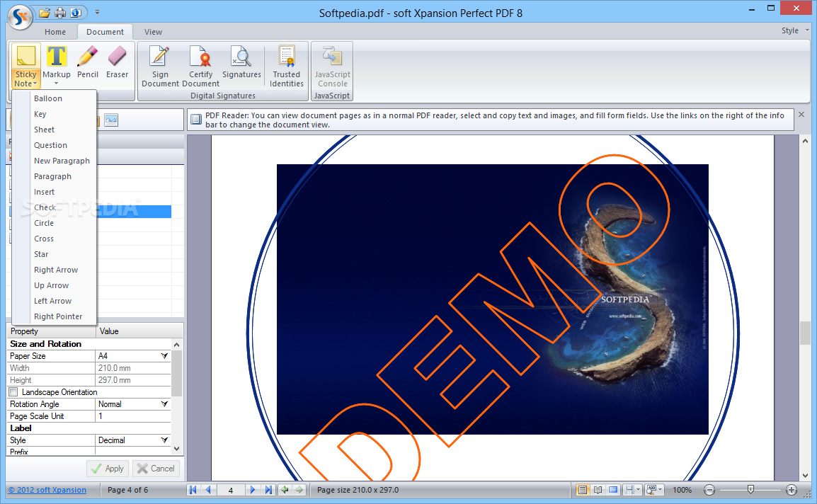Click the PDF Reader info bar icon
The width and height of the screenshot is (817, 504).
coord(196,120)
